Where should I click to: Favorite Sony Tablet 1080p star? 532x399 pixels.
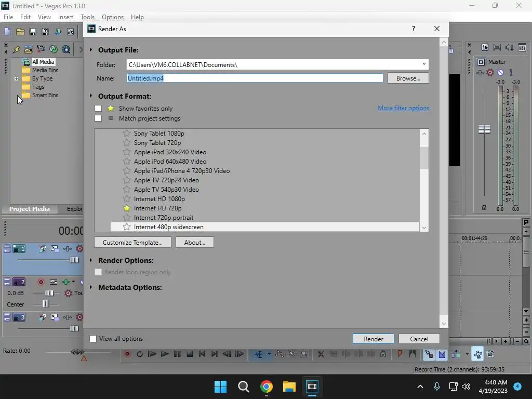point(127,133)
